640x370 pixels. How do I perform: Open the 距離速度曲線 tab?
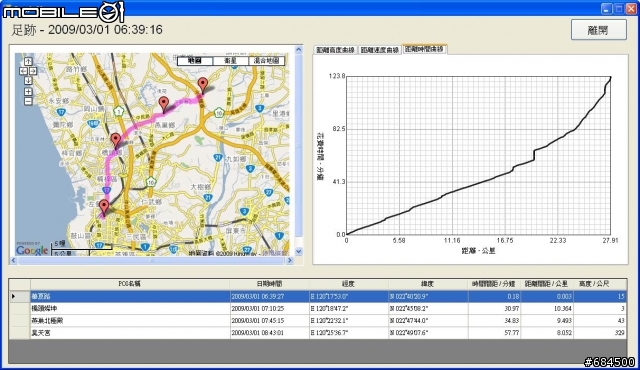pos(379,50)
